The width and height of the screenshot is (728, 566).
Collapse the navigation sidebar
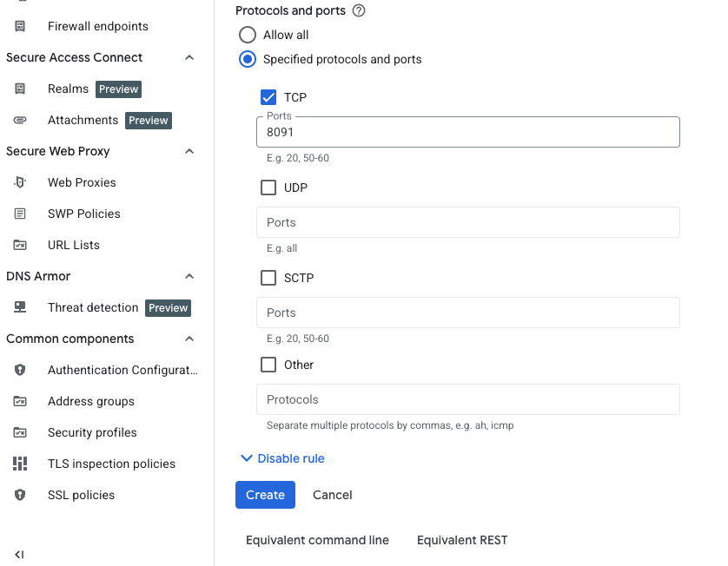point(19,554)
